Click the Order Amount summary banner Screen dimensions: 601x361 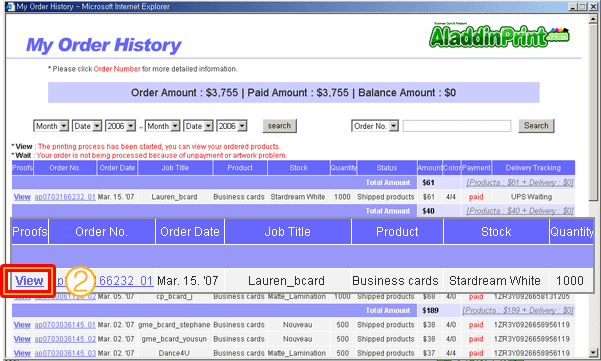point(294,92)
